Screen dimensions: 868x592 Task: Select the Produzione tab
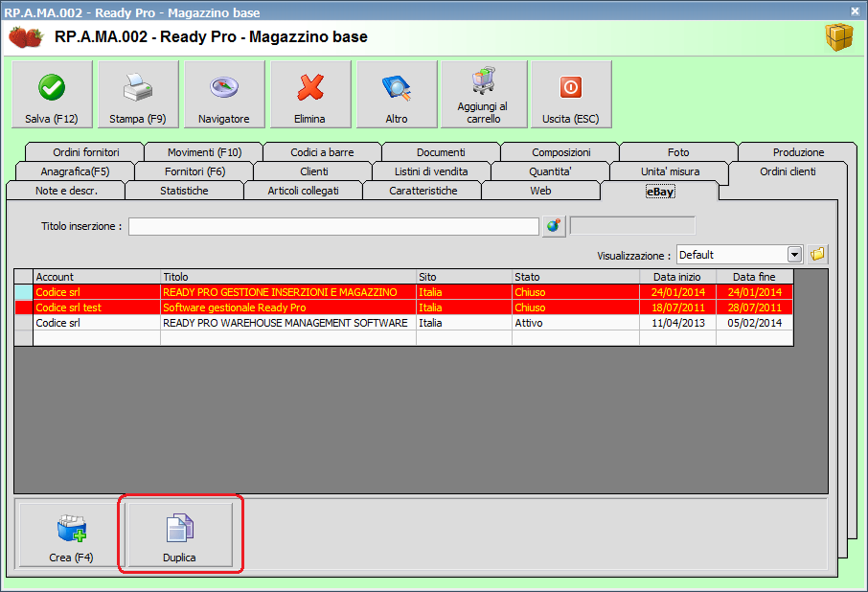click(x=798, y=152)
